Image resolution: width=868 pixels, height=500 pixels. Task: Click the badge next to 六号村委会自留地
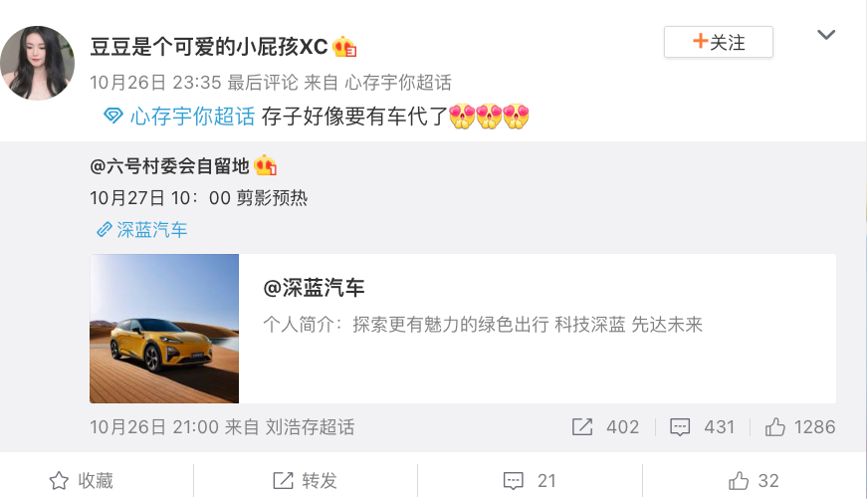tap(265, 165)
